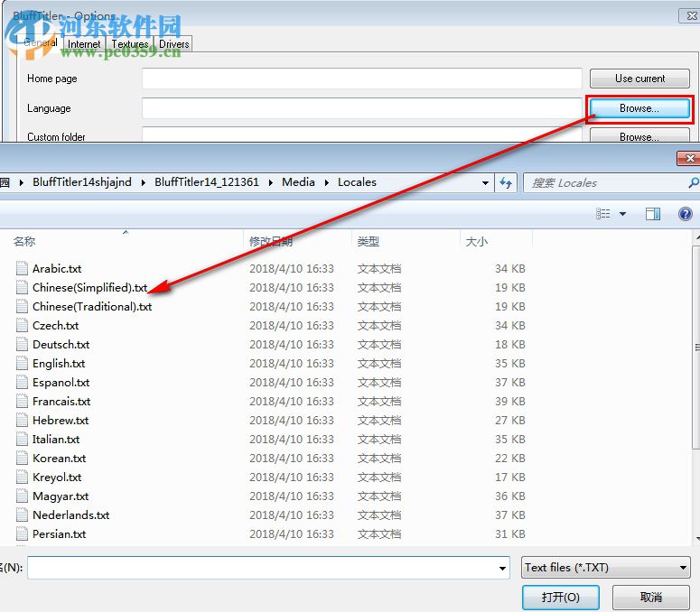The height and width of the screenshot is (612, 700).
Task: Click the file name input field
Action: (x=268, y=568)
